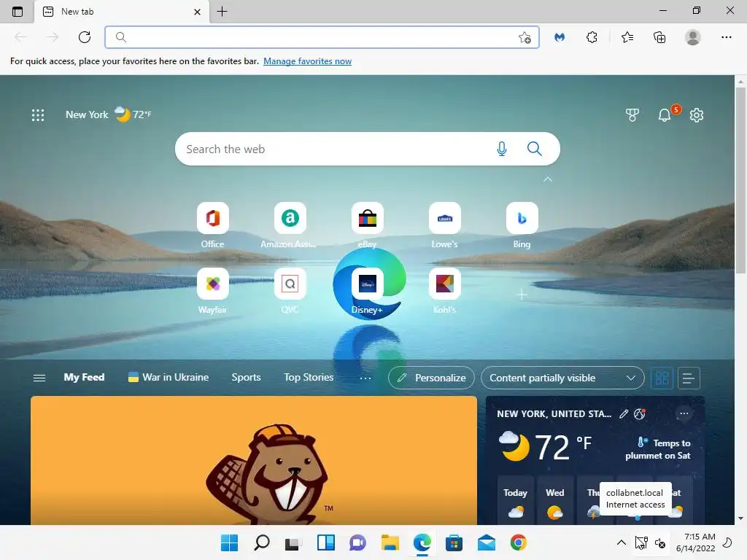Viewport: 747px width, 560px height.
Task: Open the Favorites list icon
Action: (x=627, y=37)
